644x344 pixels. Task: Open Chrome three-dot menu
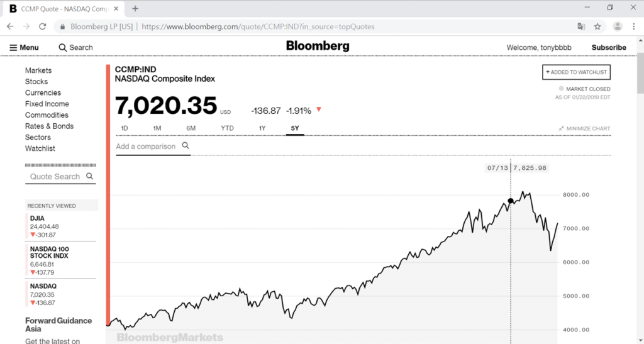(x=634, y=26)
